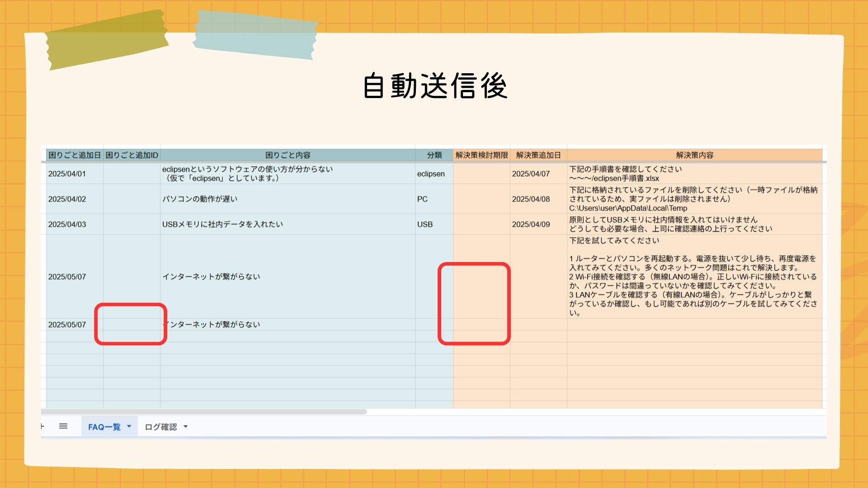Switch to the ログ確認 sheet tab

(160, 427)
